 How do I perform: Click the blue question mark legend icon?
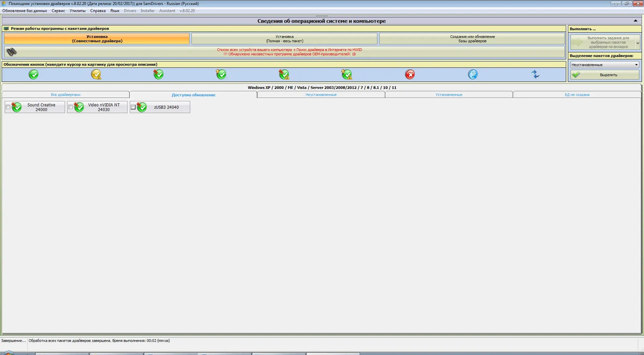click(473, 74)
